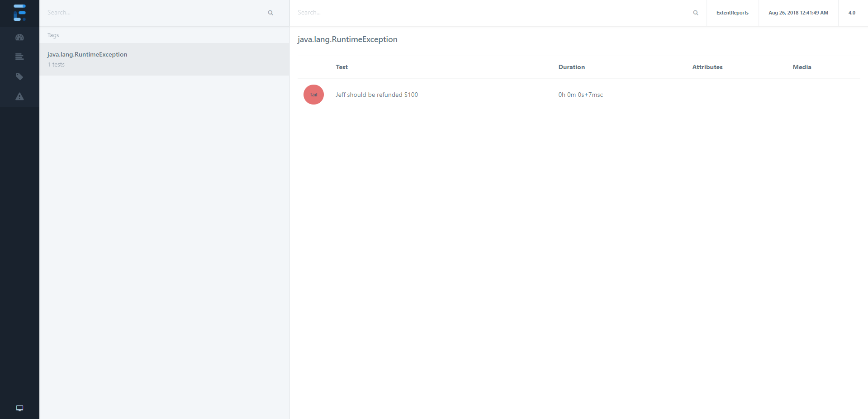This screenshot has height=419, width=868.
Task: Click the magnifier icon in left search
Action: click(x=270, y=13)
